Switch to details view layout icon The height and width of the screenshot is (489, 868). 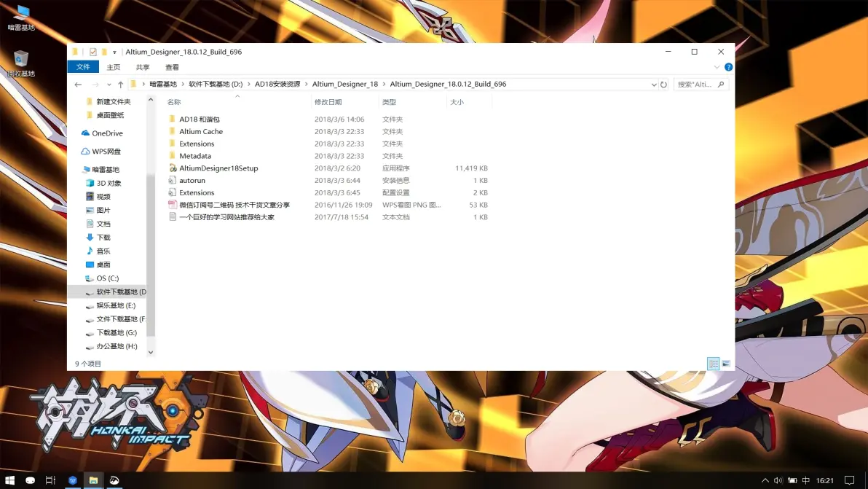tap(713, 364)
